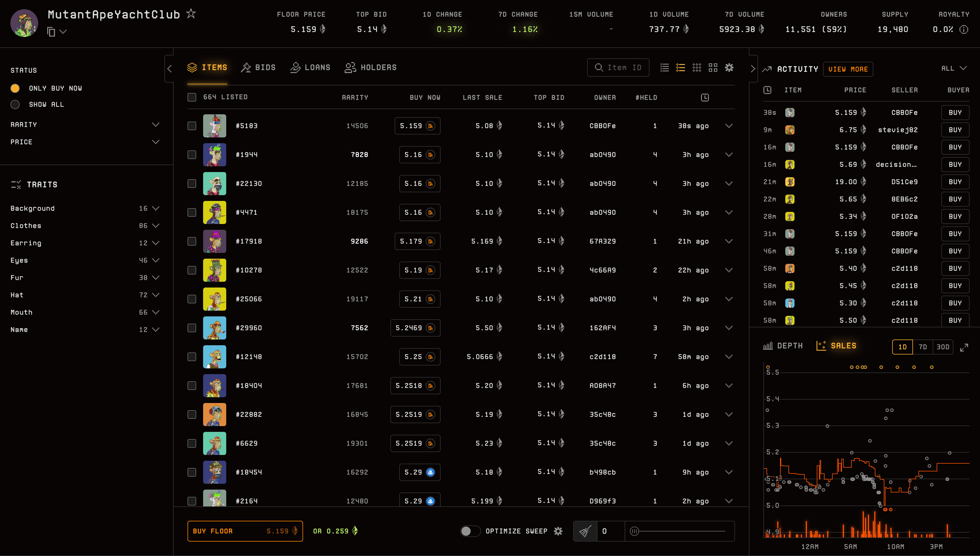Image resolution: width=980 pixels, height=556 pixels.
Task: Click Buy Floor 5.159 button
Action: pos(245,531)
